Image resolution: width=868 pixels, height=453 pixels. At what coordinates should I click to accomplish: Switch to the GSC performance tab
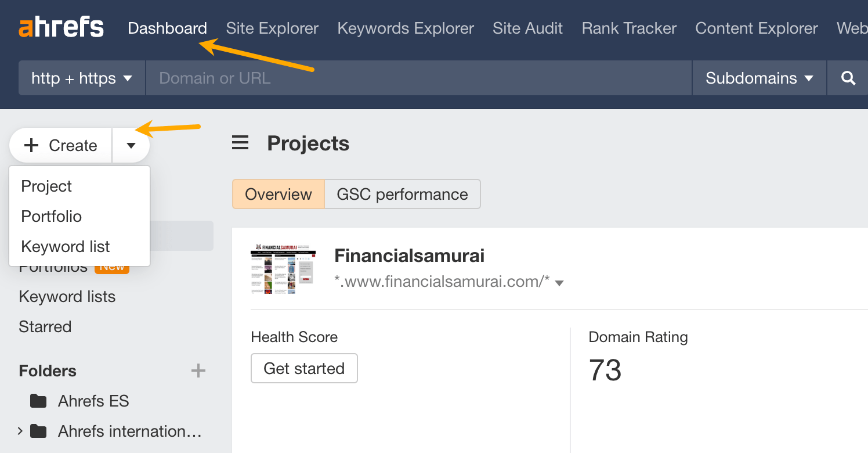pos(403,194)
